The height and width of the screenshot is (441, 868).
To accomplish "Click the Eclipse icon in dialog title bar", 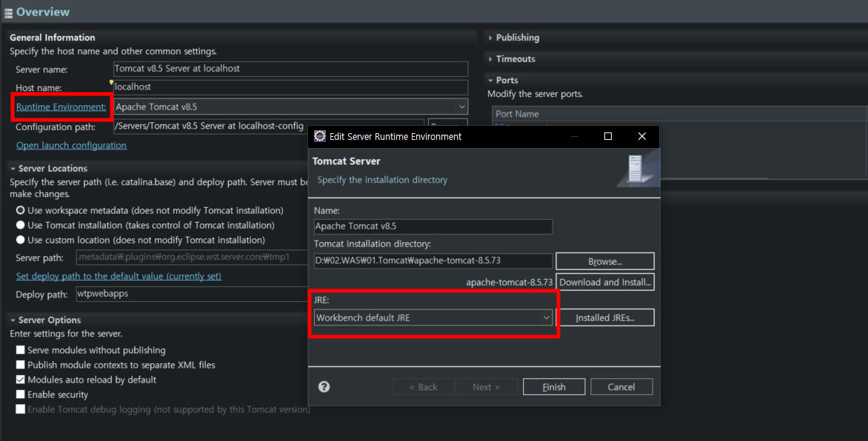I will tap(319, 136).
